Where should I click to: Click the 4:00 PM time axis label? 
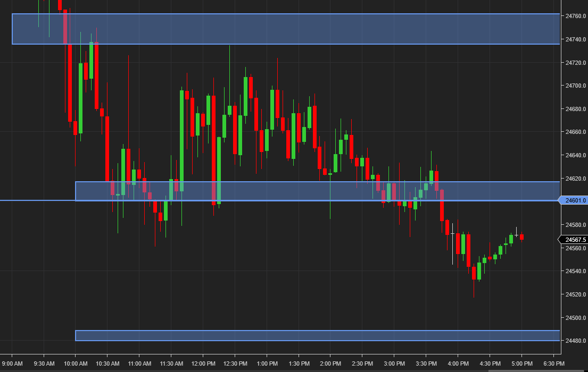tap(458, 363)
